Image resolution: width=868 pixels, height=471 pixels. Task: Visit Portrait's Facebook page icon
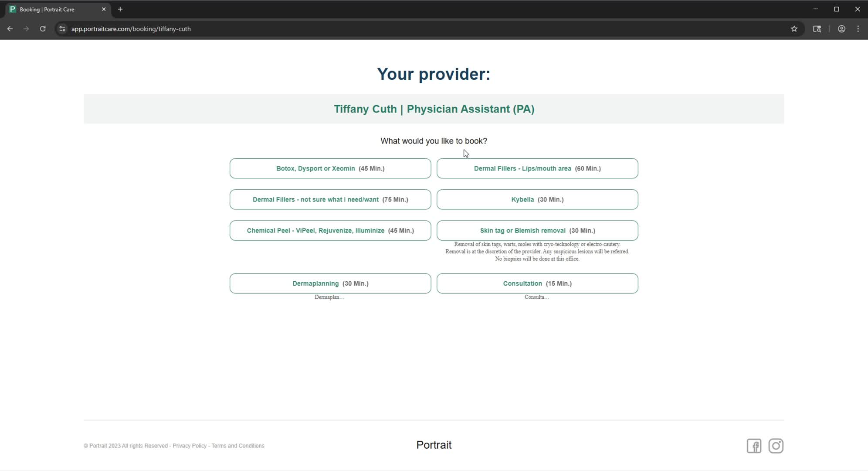tap(754, 446)
